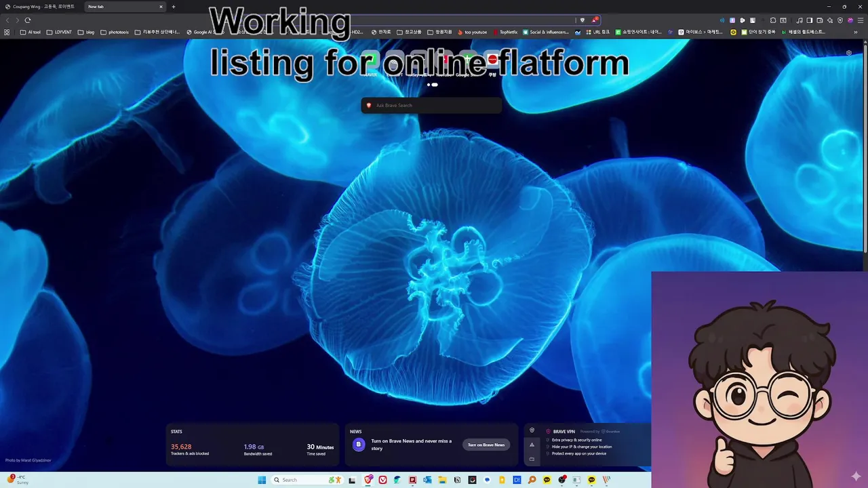Go back to the previous page
868x488 pixels.
click(7, 20)
